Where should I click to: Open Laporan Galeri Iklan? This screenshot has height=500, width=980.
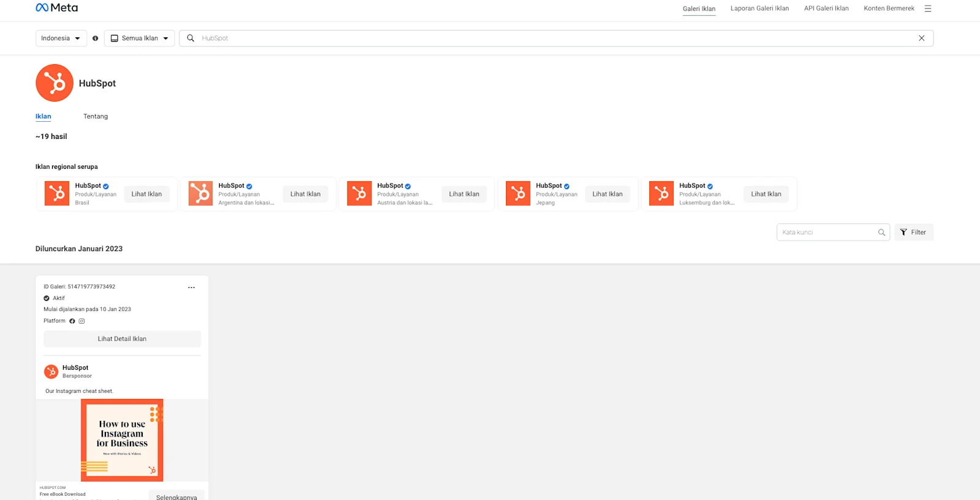click(759, 9)
